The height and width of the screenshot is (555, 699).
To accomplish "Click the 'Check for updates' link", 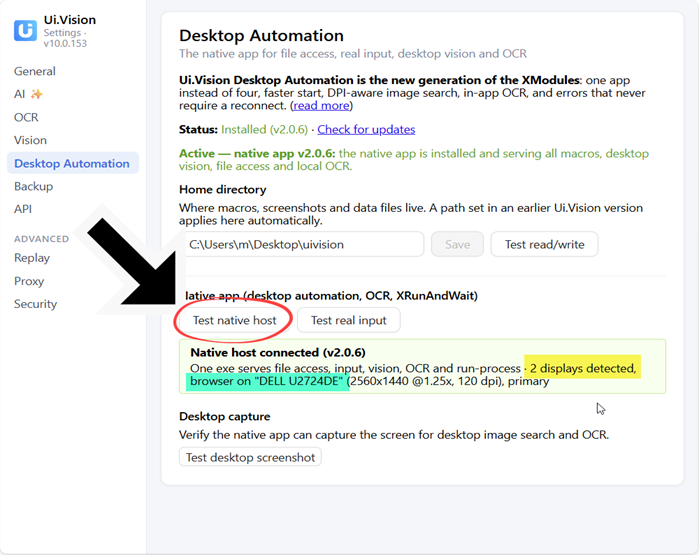I will point(366,129).
